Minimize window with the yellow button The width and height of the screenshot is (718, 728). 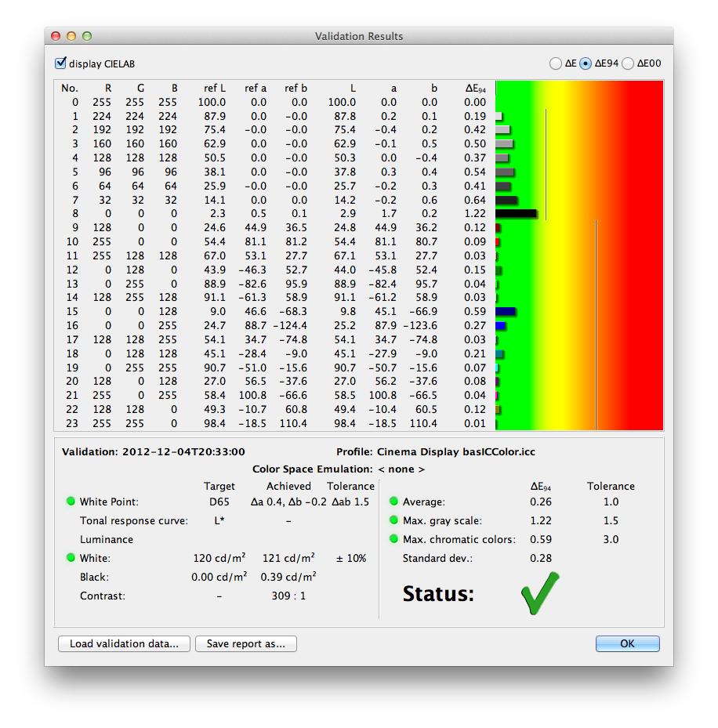click(71, 36)
